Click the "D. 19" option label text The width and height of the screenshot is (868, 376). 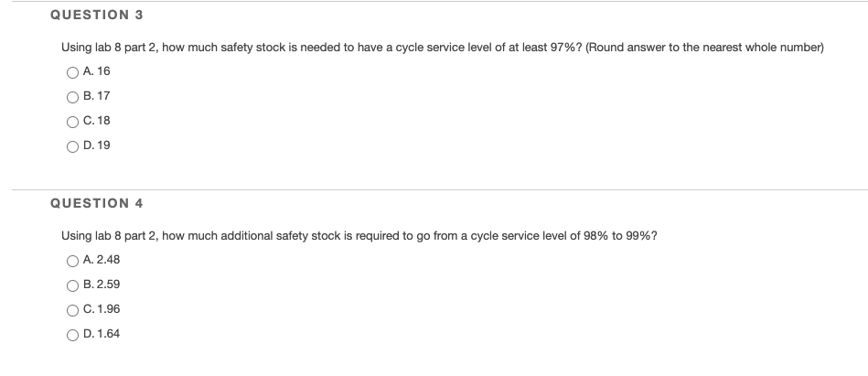click(x=96, y=145)
